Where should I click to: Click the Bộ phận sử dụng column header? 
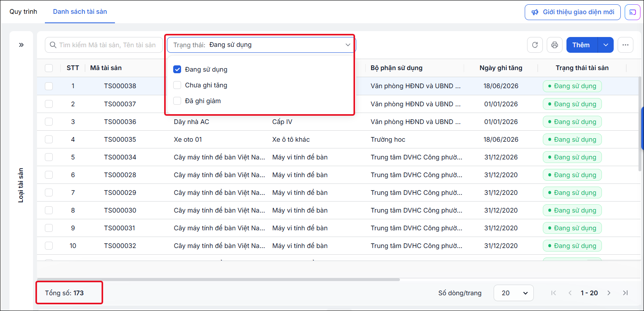pyautogui.click(x=396, y=68)
